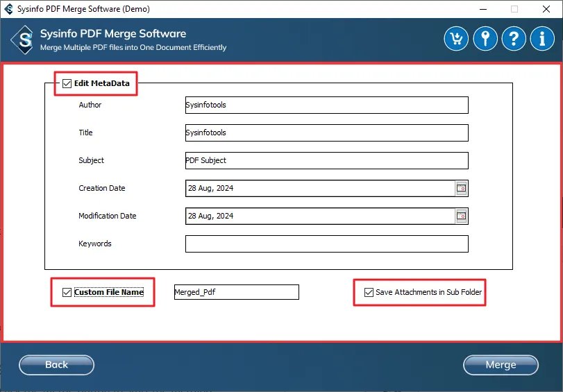
Task: Click the Modification Date label
Action: pos(108,216)
